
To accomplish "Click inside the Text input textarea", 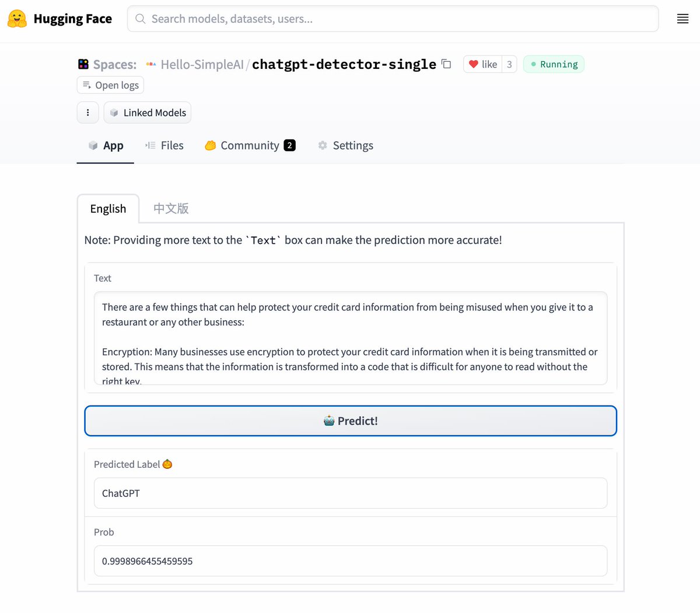I will [351, 338].
